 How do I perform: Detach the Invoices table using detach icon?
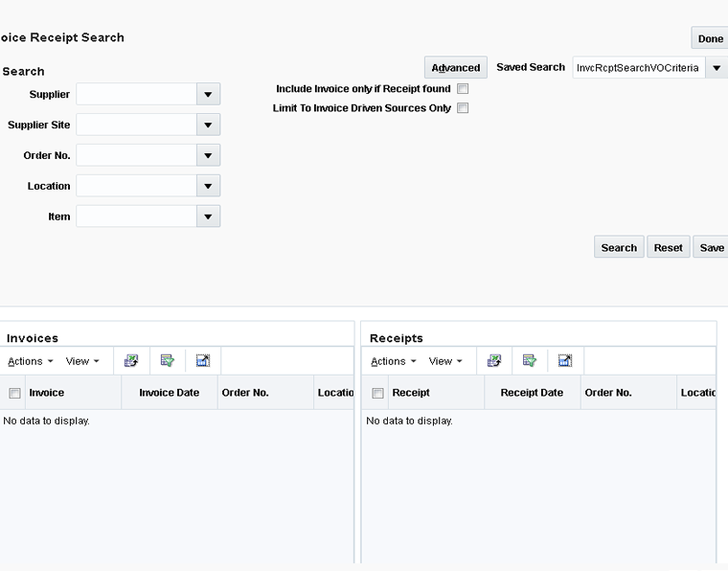[x=203, y=361]
